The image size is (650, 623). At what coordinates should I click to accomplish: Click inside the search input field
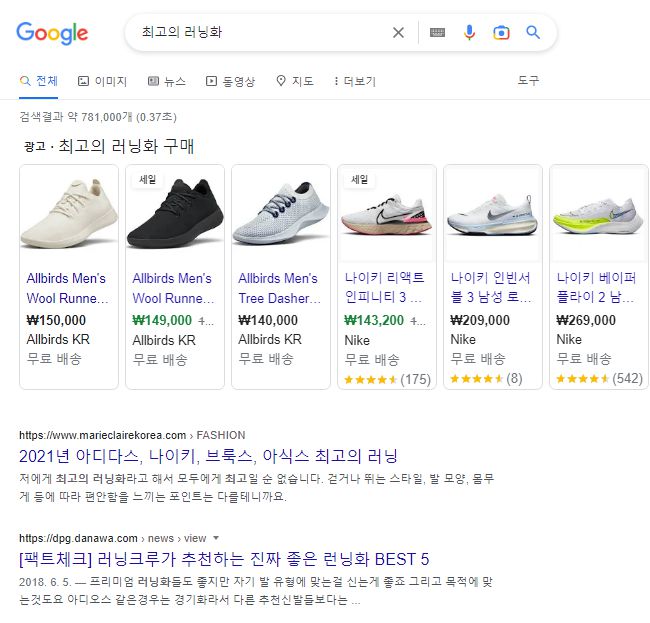click(260, 33)
